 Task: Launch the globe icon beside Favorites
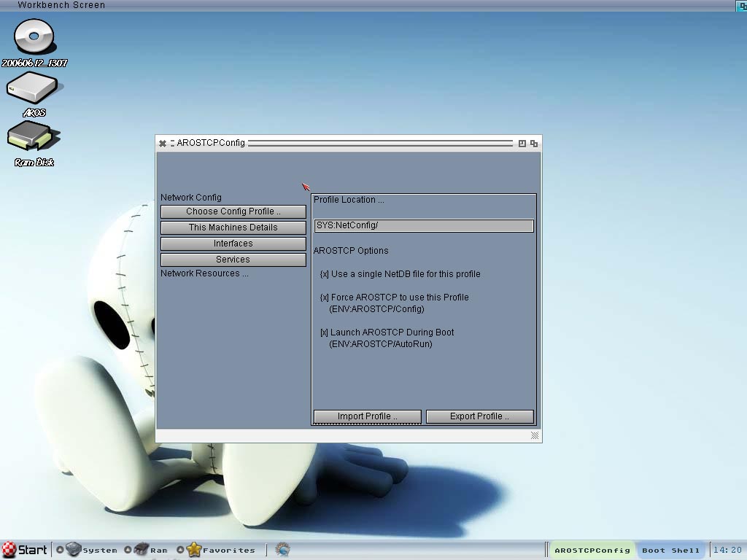click(282, 550)
